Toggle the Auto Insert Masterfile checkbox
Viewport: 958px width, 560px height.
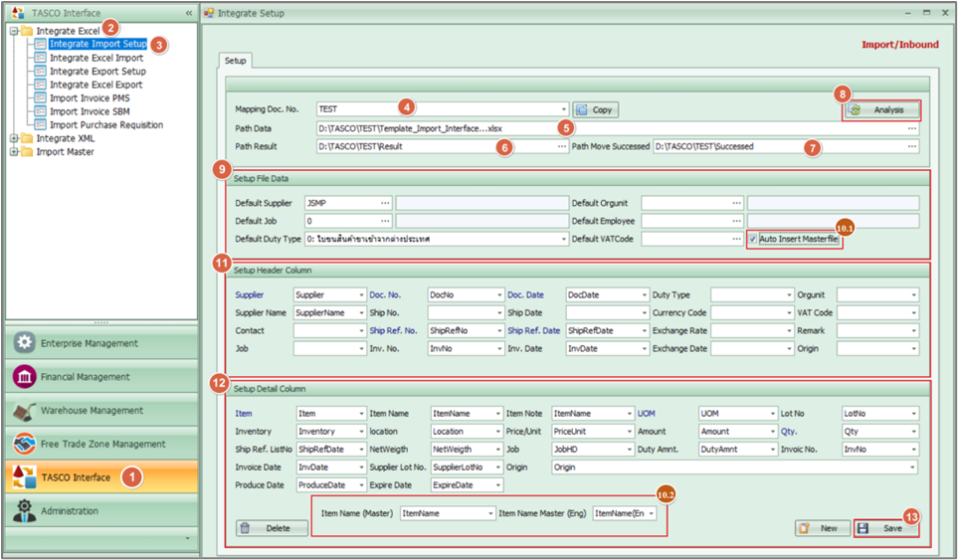[753, 239]
